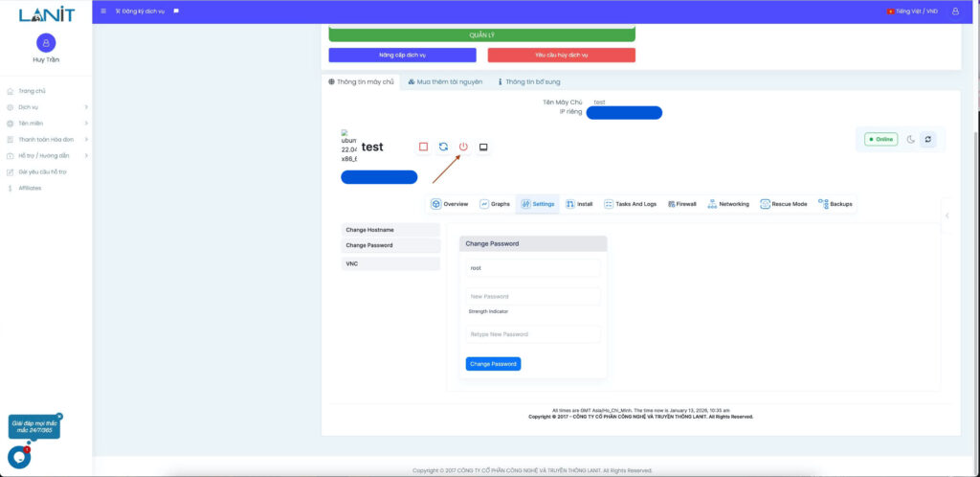Open the Tiếng Việt / VND language dropdown
The image size is (980, 477).
click(x=912, y=11)
